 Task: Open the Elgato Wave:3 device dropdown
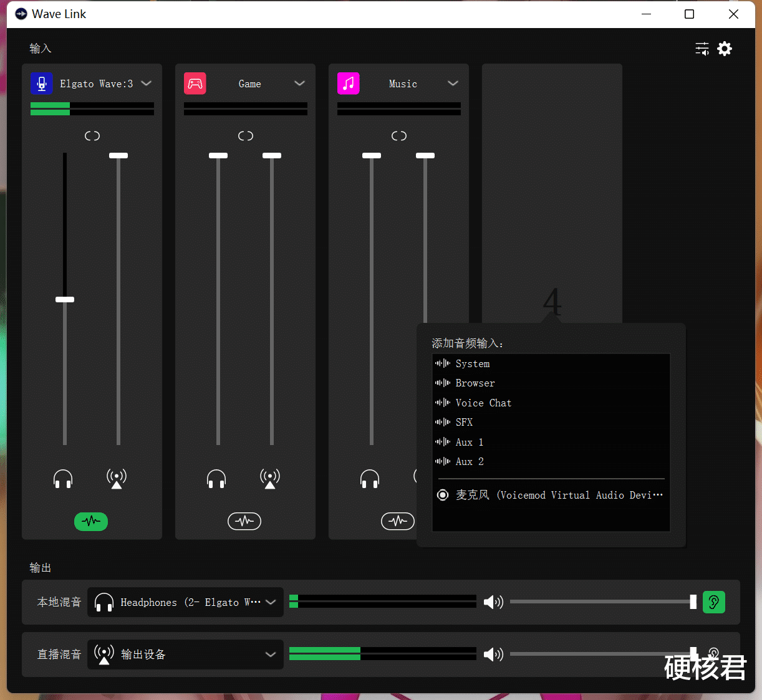(146, 83)
